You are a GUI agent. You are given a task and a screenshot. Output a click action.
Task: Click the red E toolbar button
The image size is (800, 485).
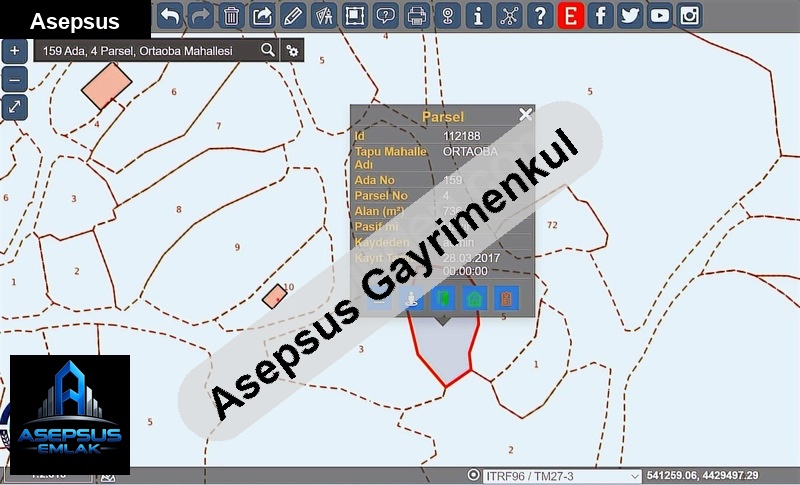click(x=570, y=15)
